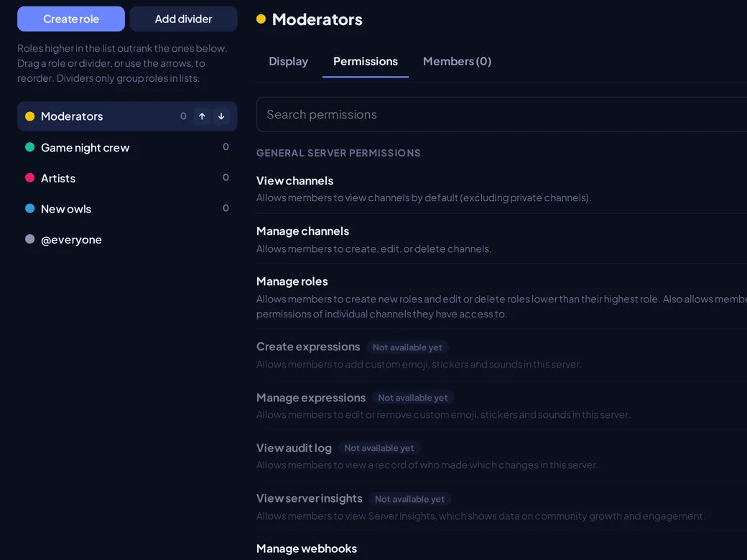The height and width of the screenshot is (560, 747).
Task: Click the green dot of Game night crew
Action: (29, 147)
